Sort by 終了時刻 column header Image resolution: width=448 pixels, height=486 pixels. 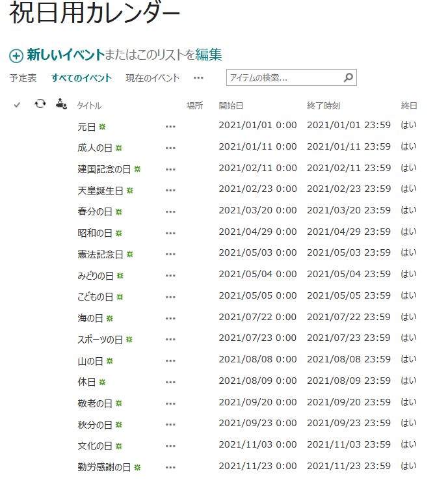pos(323,105)
